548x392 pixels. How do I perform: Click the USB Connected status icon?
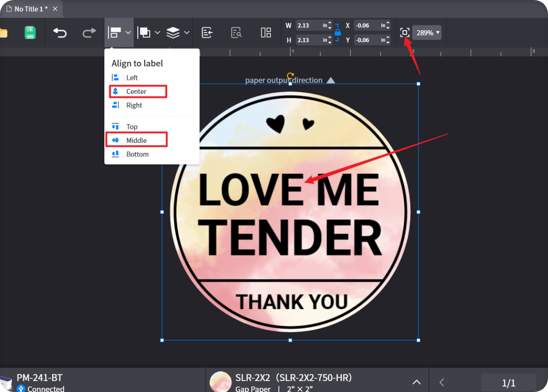point(21,388)
